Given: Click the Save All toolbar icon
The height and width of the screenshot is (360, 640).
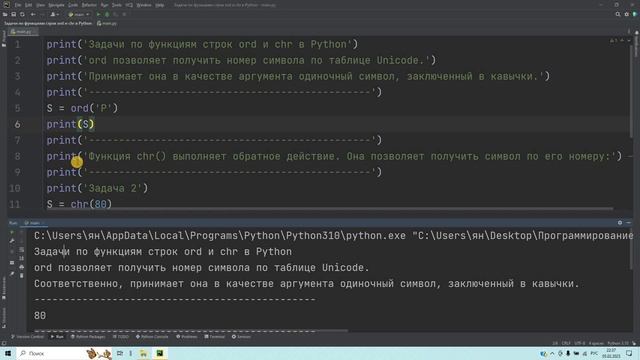Looking at the screenshot, I should pos(13,14).
